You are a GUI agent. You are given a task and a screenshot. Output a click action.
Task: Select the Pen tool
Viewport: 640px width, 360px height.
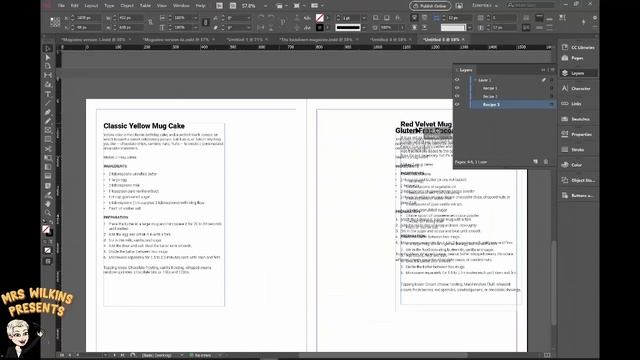click(x=48, y=112)
